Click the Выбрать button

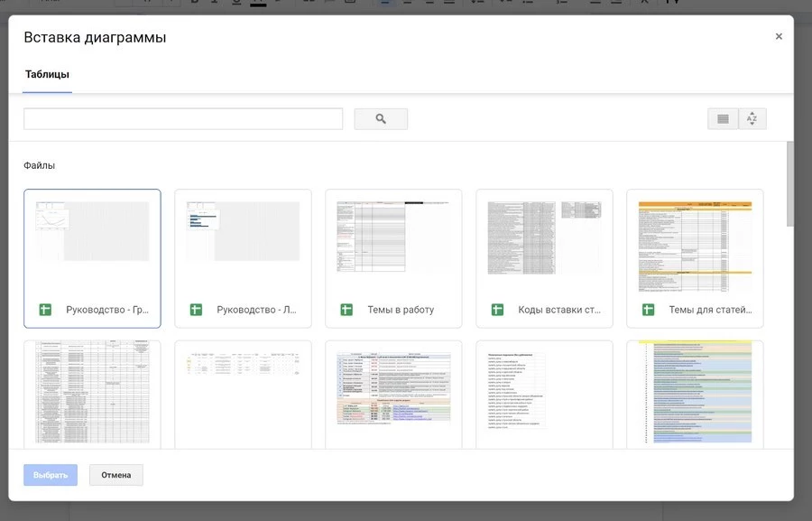point(51,475)
